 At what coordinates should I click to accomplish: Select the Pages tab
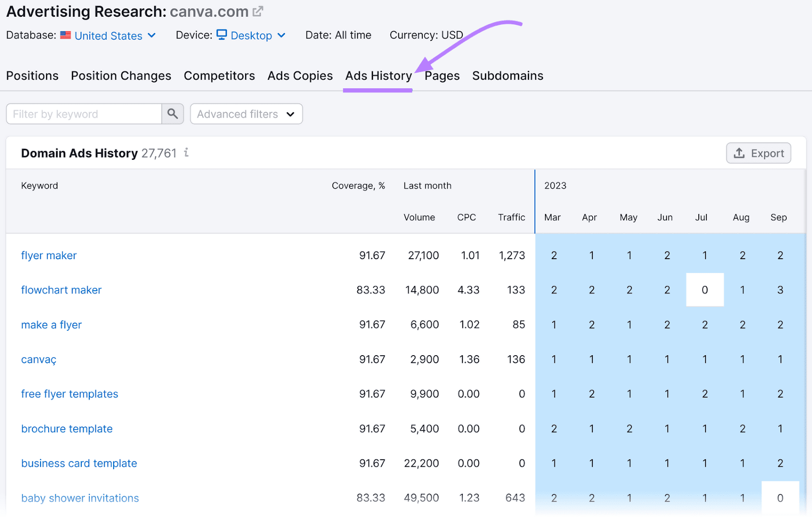tap(442, 76)
